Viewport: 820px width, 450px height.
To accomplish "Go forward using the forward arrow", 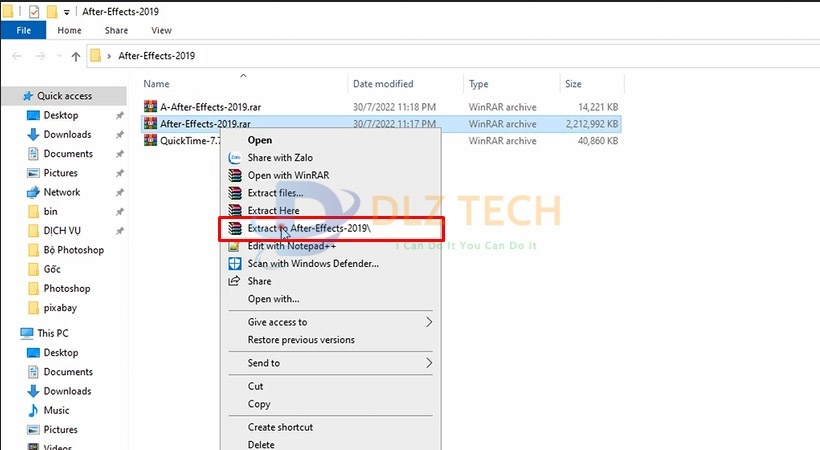I will (40, 56).
